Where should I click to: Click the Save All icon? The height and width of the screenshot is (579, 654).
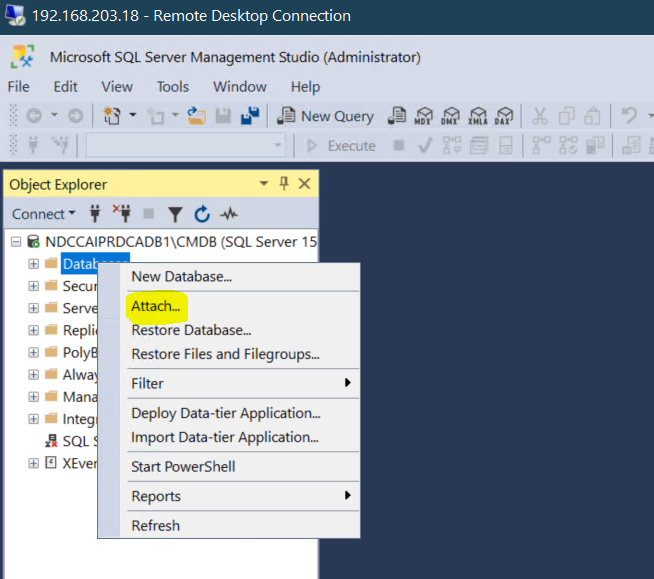coord(250,116)
